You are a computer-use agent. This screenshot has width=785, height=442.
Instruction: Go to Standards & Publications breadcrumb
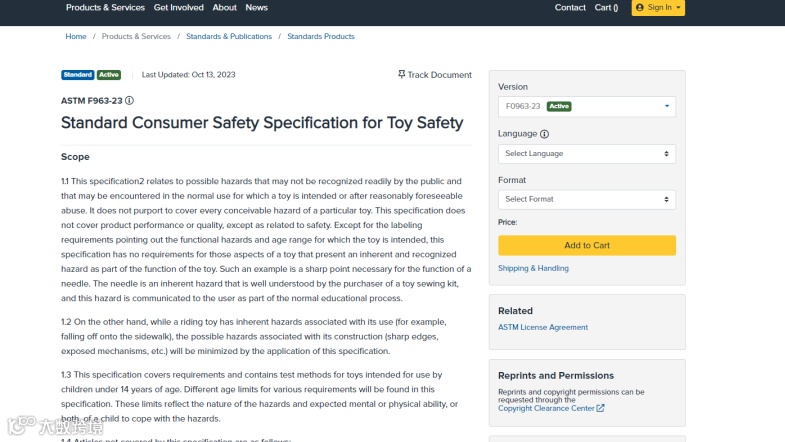(x=229, y=36)
